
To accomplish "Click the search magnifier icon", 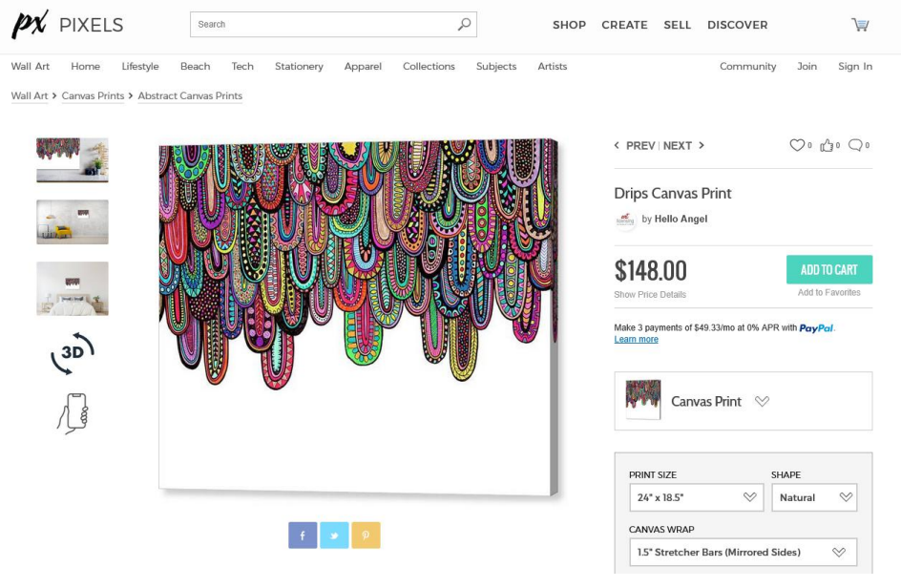I will (x=464, y=24).
